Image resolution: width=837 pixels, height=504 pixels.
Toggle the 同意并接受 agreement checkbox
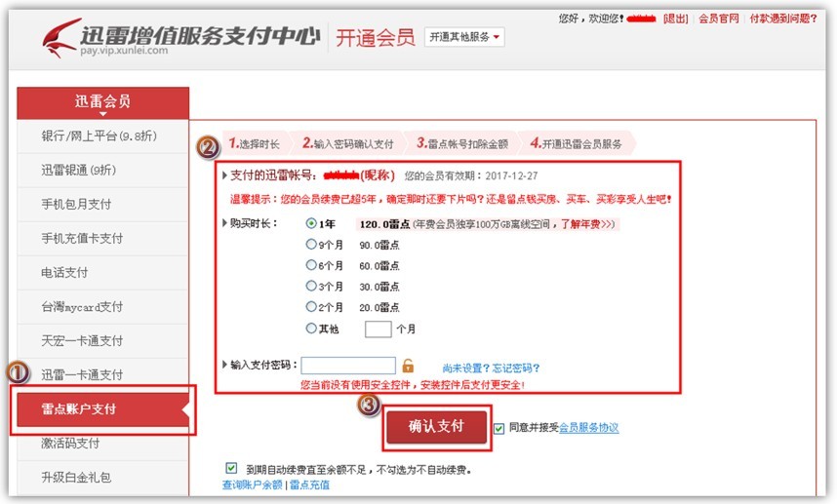[499, 428]
